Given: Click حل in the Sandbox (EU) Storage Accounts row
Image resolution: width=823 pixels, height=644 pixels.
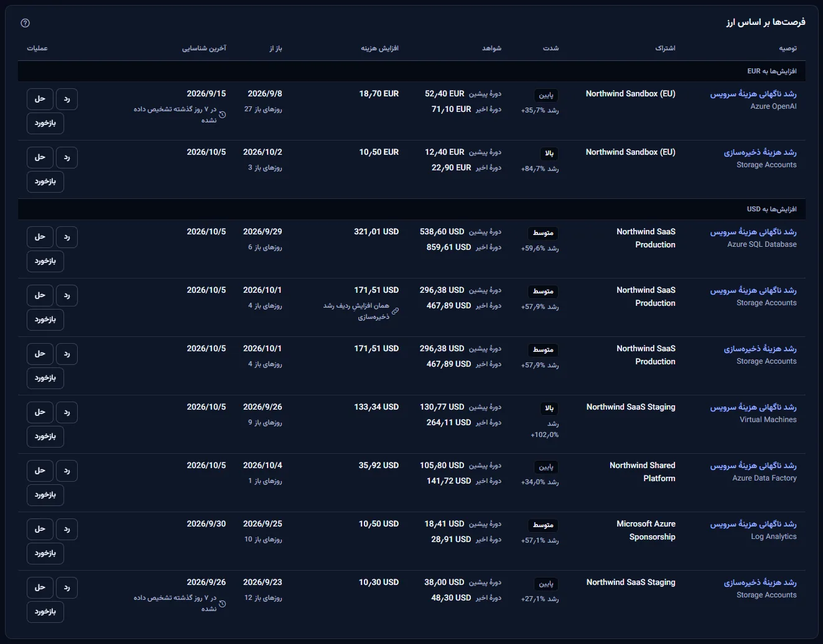Looking at the screenshot, I should tap(40, 157).
